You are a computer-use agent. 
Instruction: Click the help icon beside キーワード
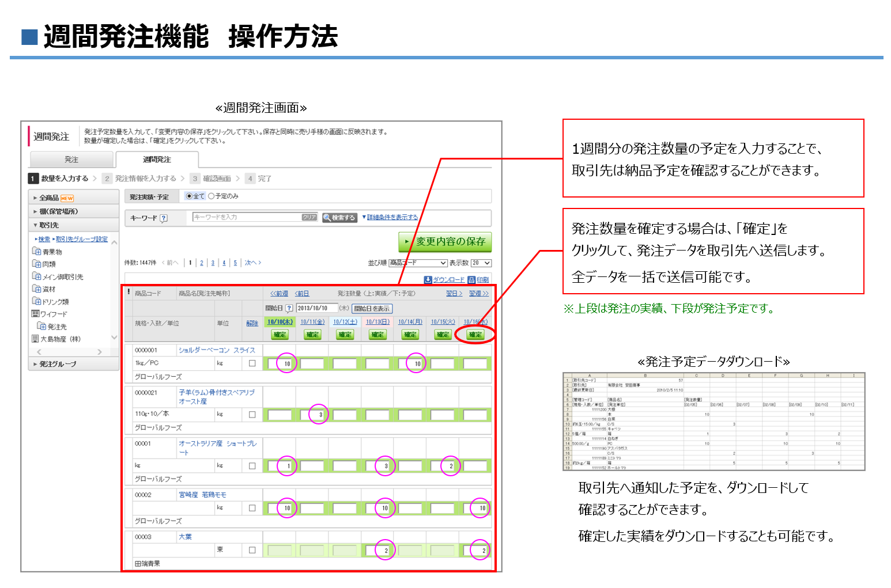coord(164,218)
